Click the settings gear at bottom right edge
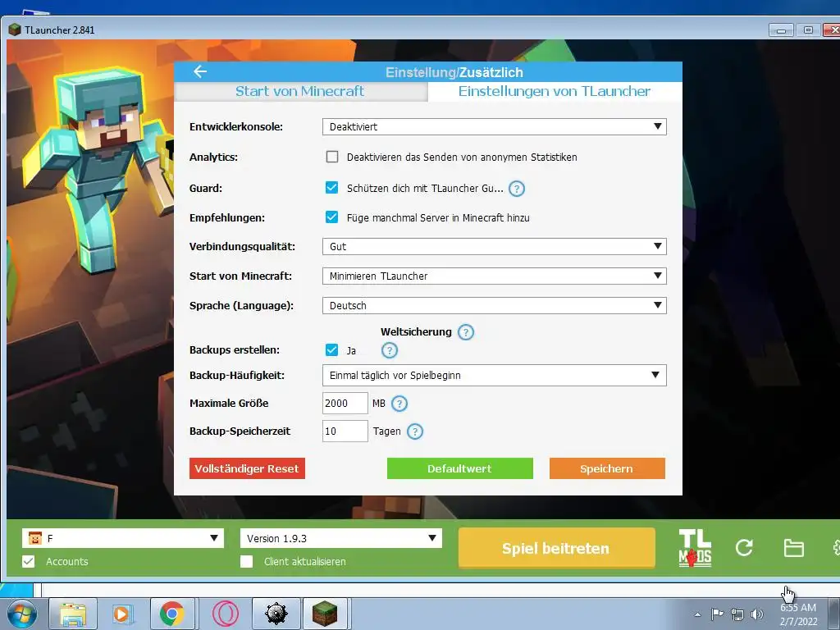840x630 pixels. [x=836, y=547]
